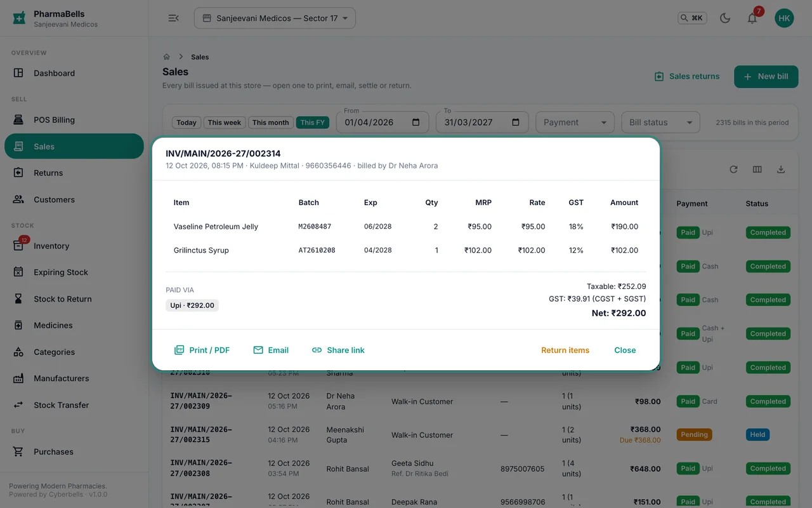Select the This week filter
812x508 pixels.
pyautogui.click(x=225, y=123)
